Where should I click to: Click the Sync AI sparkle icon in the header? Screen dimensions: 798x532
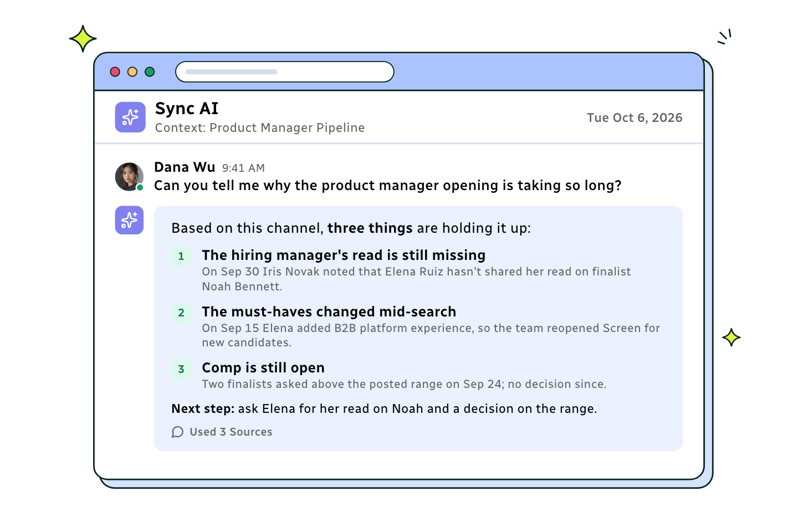130,117
